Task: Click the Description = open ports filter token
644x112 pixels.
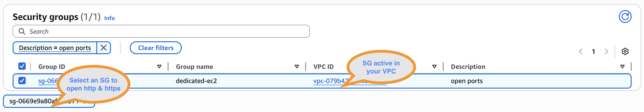Action: pos(55,48)
